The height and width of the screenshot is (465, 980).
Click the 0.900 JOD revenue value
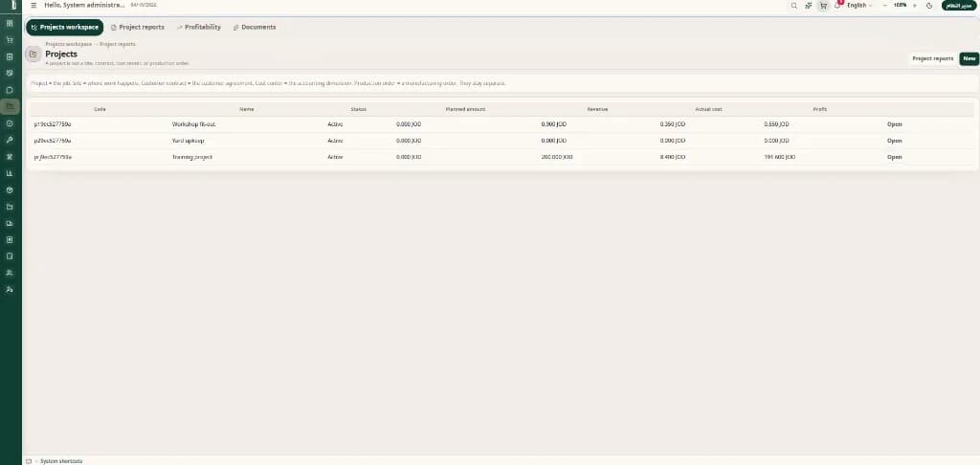click(553, 124)
